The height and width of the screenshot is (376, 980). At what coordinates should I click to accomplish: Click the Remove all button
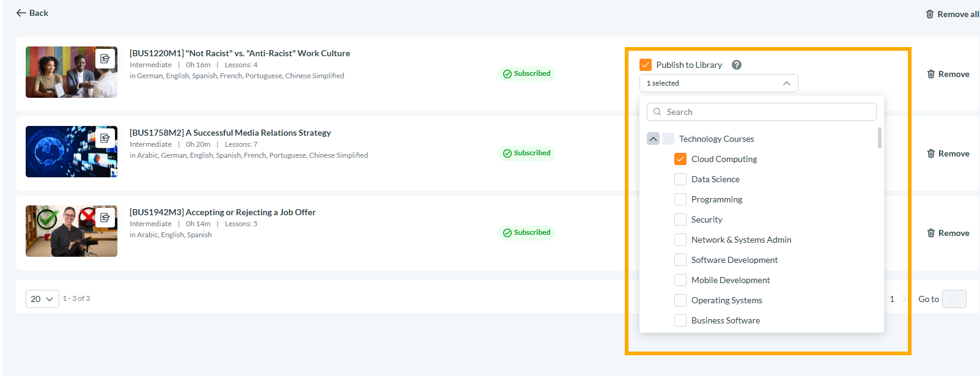tap(952, 14)
